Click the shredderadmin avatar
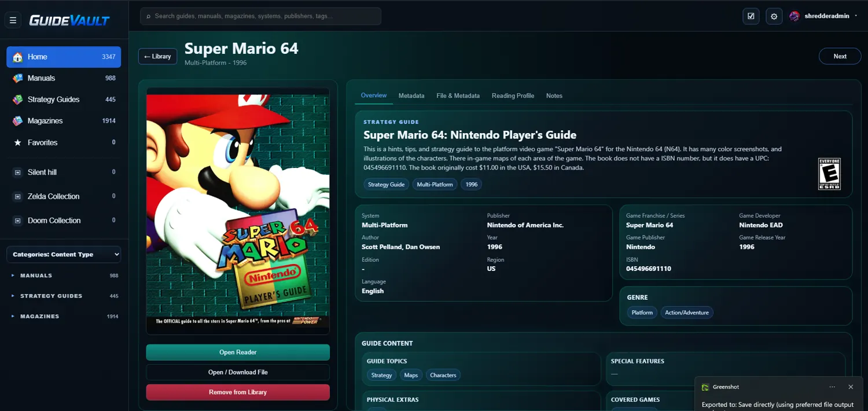The image size is (868, 411). (x=795, y=16)
